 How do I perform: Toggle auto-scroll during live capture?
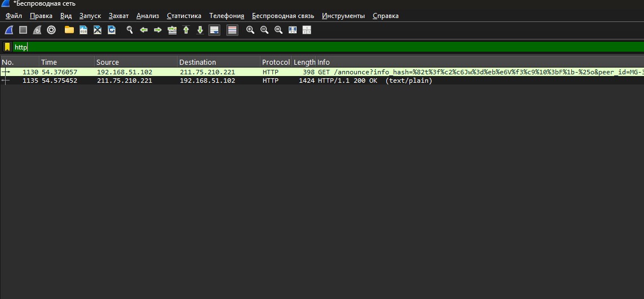(x=214, y=30)
